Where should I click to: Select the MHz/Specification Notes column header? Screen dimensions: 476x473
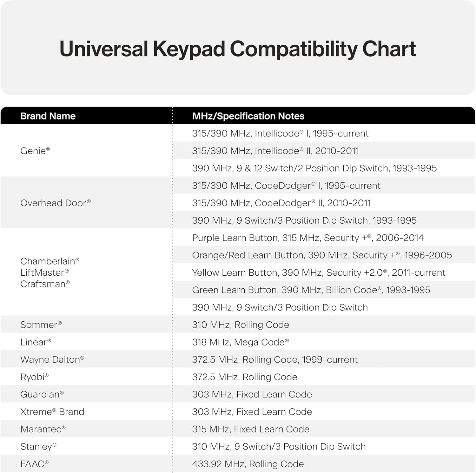tap(248, 116)
